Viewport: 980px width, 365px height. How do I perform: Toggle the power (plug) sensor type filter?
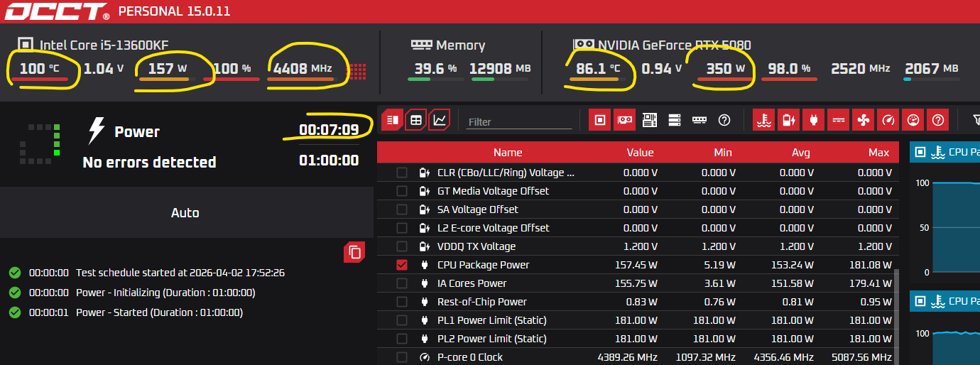pos(814,120)
